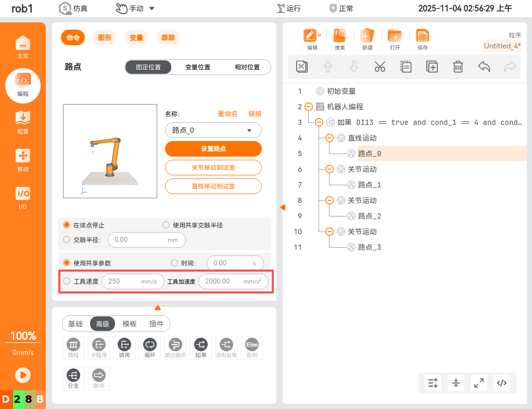Click the 交融半径 value input field

click(x=146, y=240)
